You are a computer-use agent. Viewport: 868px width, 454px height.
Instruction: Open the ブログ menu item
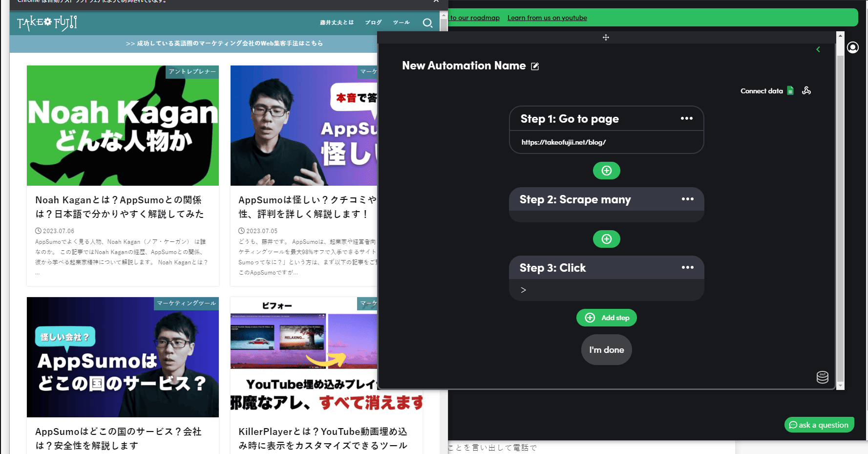tap(373, 22)
